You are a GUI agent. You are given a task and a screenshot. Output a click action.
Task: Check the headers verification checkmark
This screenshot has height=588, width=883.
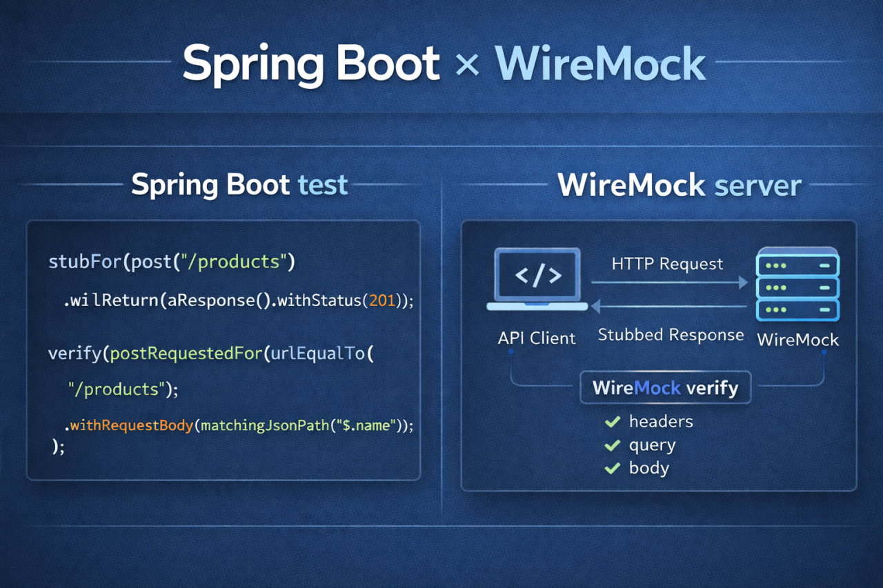click(x=613, y=421)
